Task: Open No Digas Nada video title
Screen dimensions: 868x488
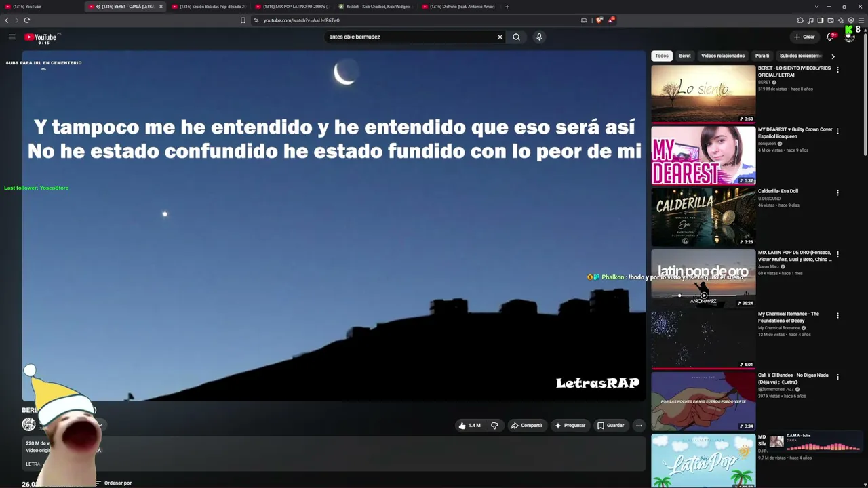Action: tap(793, 378)
